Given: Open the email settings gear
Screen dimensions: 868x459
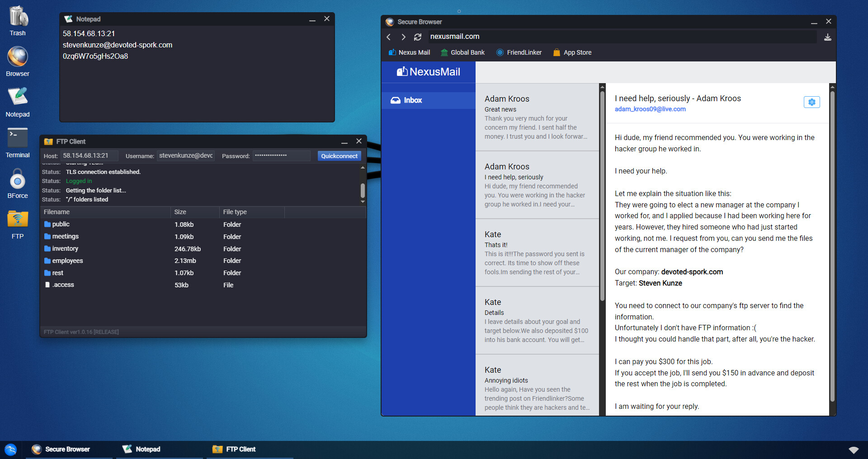Looking at the screenshot, I should click(811, 102).
